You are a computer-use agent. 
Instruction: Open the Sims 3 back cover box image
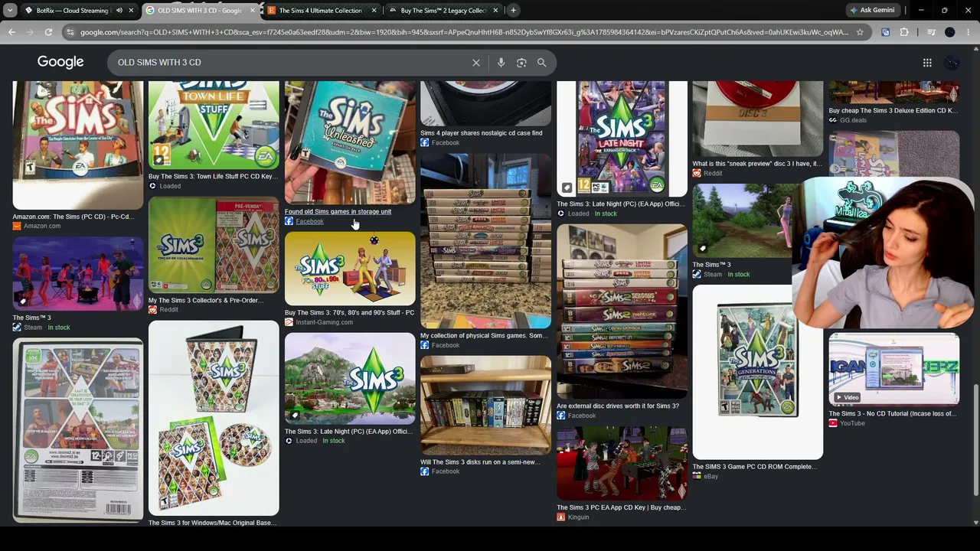(x=77, y=430)
